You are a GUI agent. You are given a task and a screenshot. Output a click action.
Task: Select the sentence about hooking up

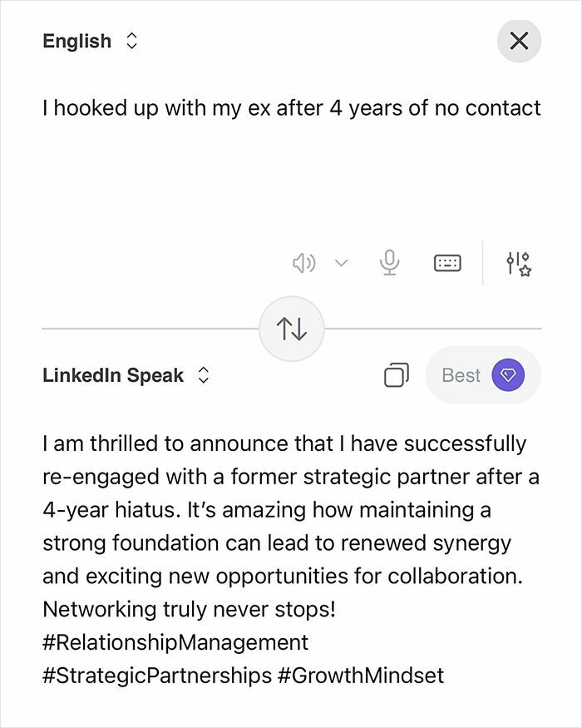coord(291,107)
